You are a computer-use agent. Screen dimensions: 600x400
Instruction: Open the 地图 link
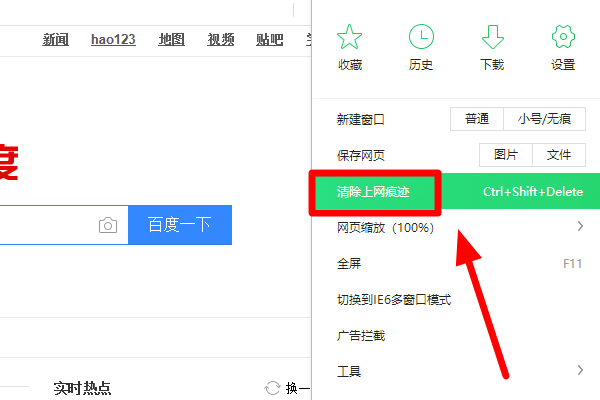[x=172, y=39]
